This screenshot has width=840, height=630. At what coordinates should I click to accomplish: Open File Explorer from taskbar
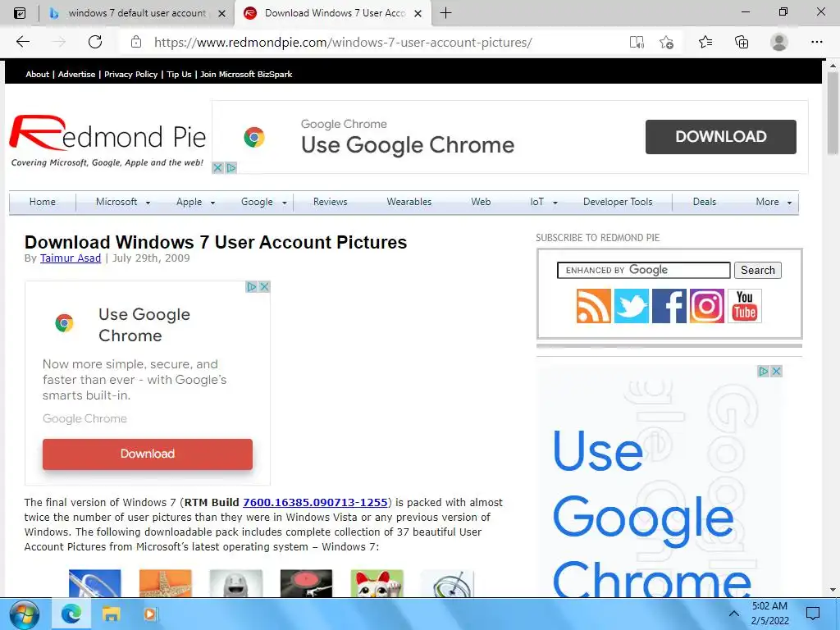click(111, 614)
